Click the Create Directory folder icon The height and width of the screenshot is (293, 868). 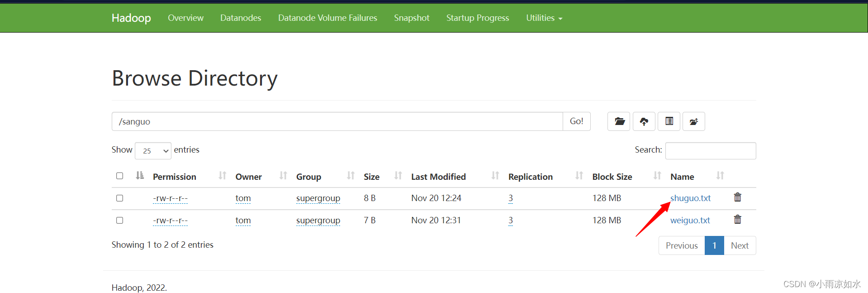(x=619, y=121)
